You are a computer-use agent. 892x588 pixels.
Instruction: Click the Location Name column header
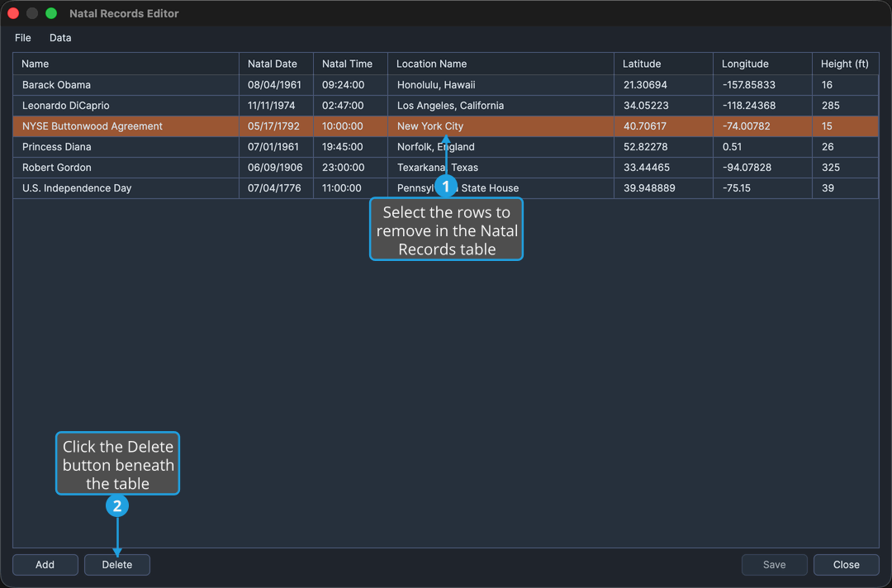(x=501, y=64)
